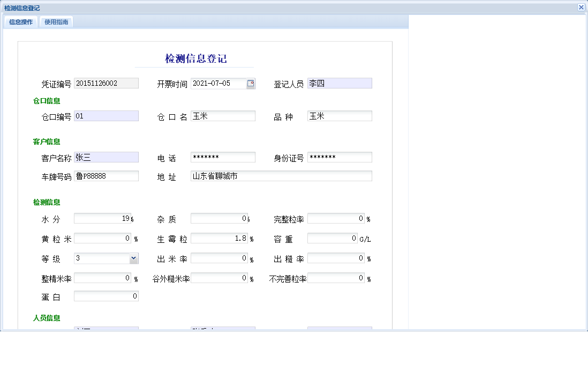Select the 身份证号 ID number field
Image resolution: width=588 pixels, height=371 pixels.
coord(340,157)
